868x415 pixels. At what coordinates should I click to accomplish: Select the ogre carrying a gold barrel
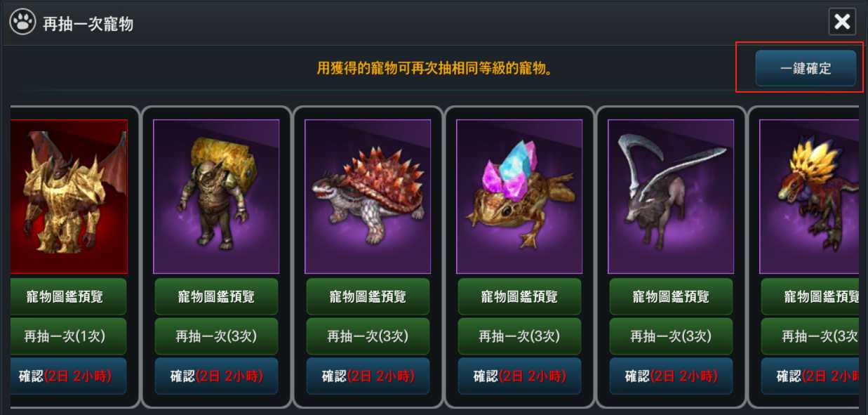click(x=216, y=197)
